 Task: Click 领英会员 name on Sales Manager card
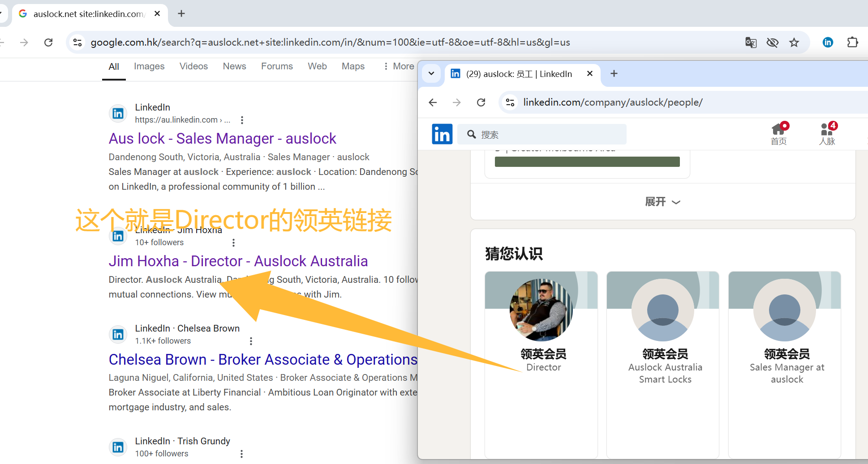[787, 354]
